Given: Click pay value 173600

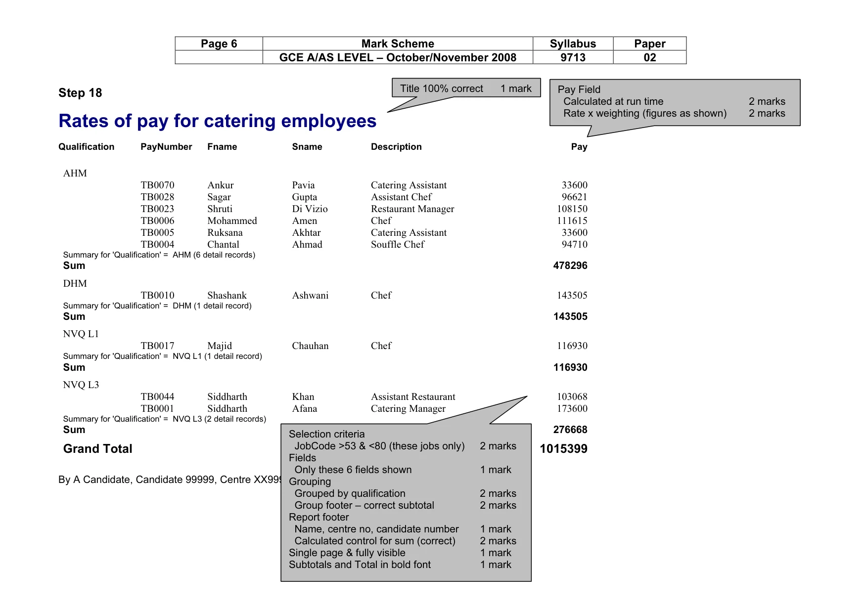Looking at the screenshot, I should pyautogui.click(x=572, y=409).
